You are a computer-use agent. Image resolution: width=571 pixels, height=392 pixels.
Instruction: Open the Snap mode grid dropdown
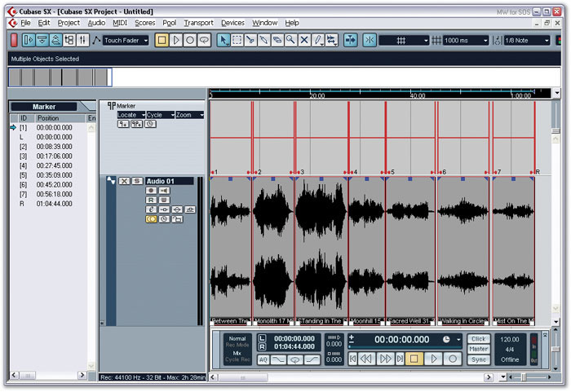point(404,41)
